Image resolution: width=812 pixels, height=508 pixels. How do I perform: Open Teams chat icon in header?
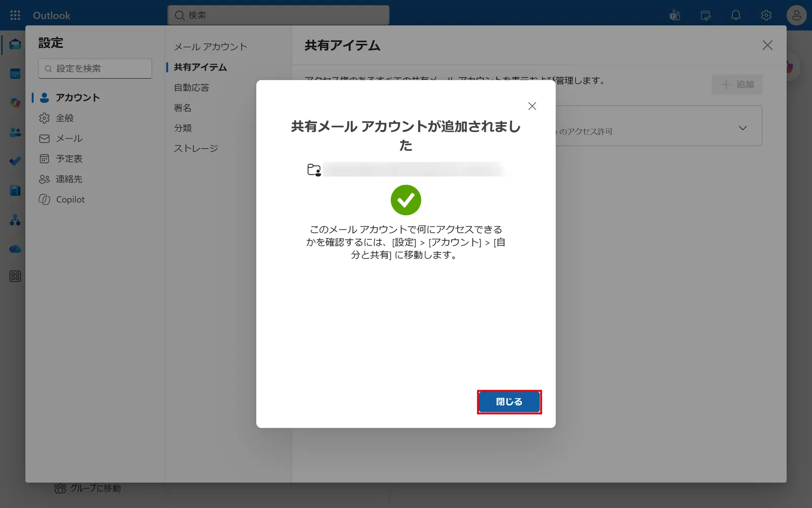[x=675, y=15]
